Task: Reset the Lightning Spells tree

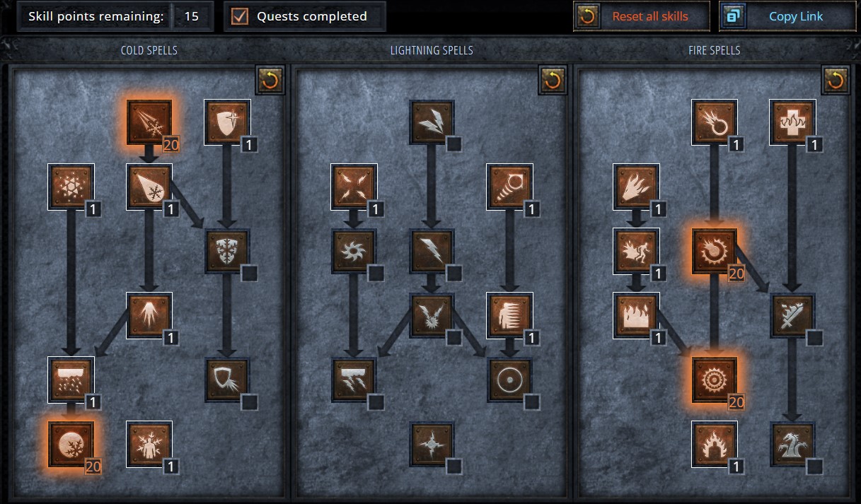Action: (x=553, y=80)
